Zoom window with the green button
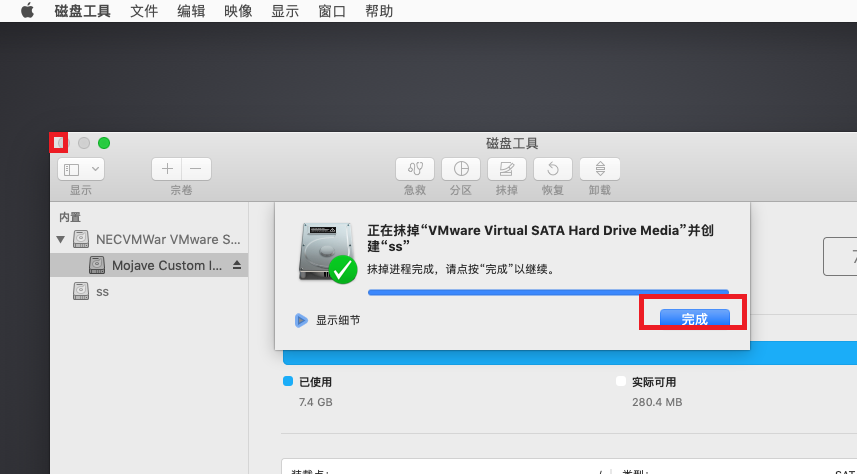857x474 pixels. tap(104, 143)
